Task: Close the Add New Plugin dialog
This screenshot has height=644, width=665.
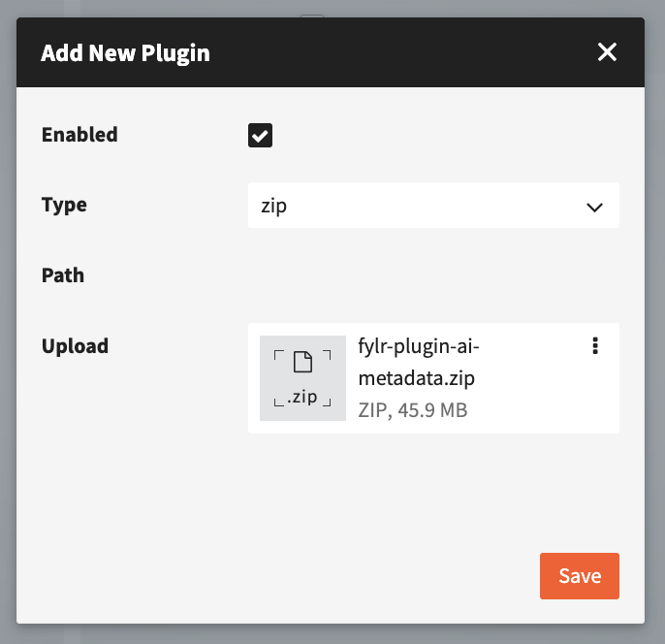Action: 607,52
